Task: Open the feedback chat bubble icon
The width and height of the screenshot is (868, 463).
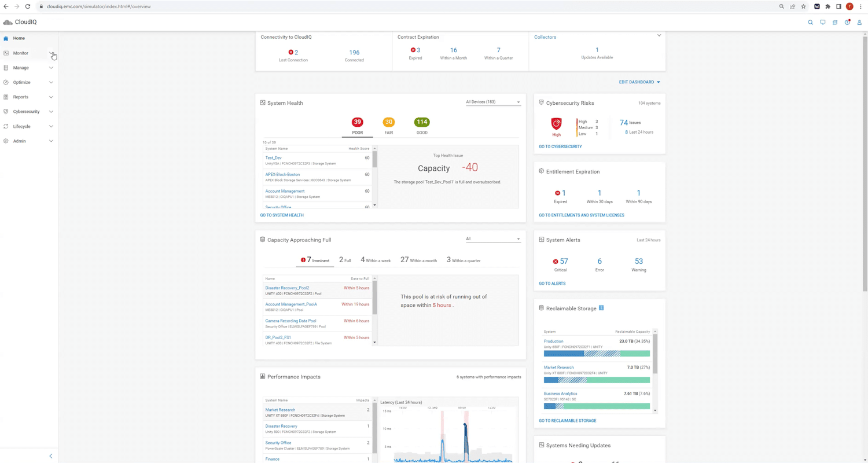Action: (x=822, y=23)
